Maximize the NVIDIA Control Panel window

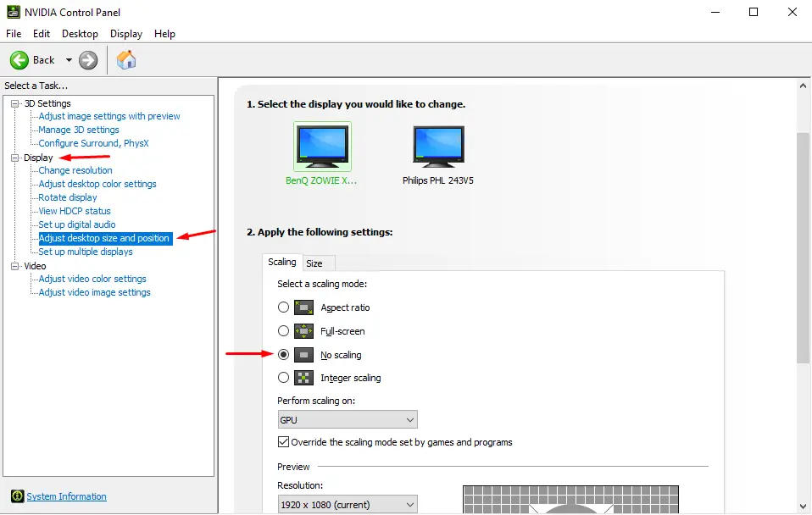[x=754, y=12]
